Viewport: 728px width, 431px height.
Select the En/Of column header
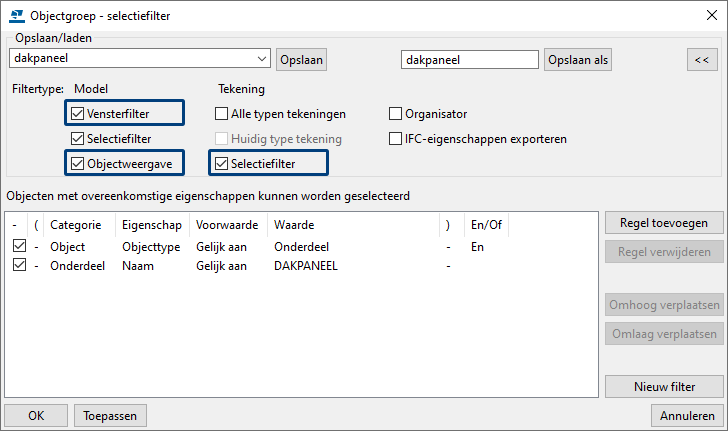coord(486,225)
